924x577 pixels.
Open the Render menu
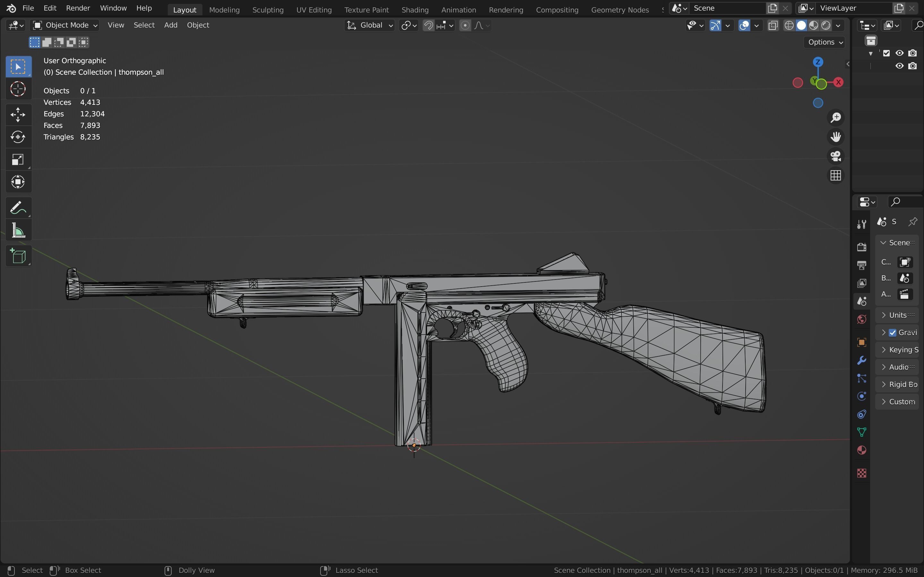78,8
